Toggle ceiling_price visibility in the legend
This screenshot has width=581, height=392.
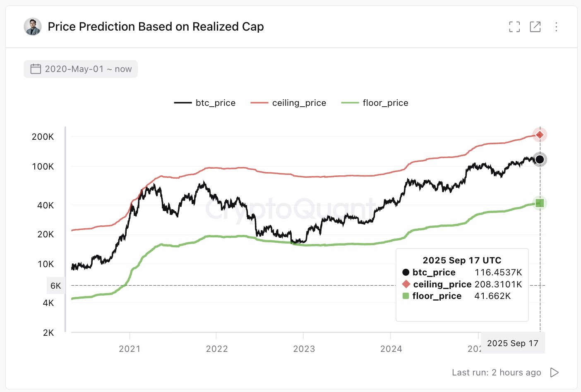click(299, 103)
